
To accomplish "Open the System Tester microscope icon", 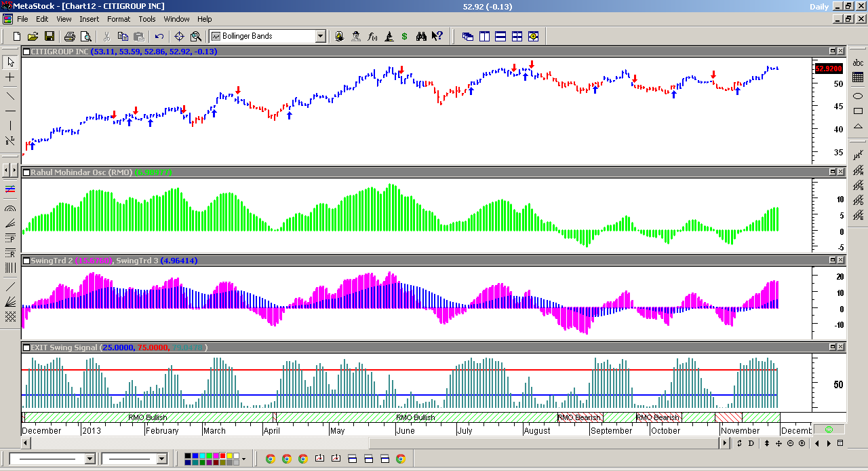I will coord(389,36).
